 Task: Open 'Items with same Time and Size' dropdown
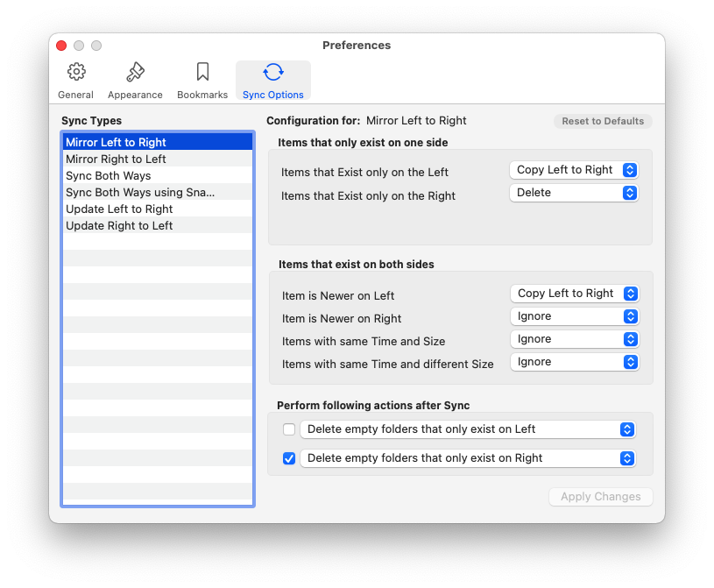coord(574,339)
